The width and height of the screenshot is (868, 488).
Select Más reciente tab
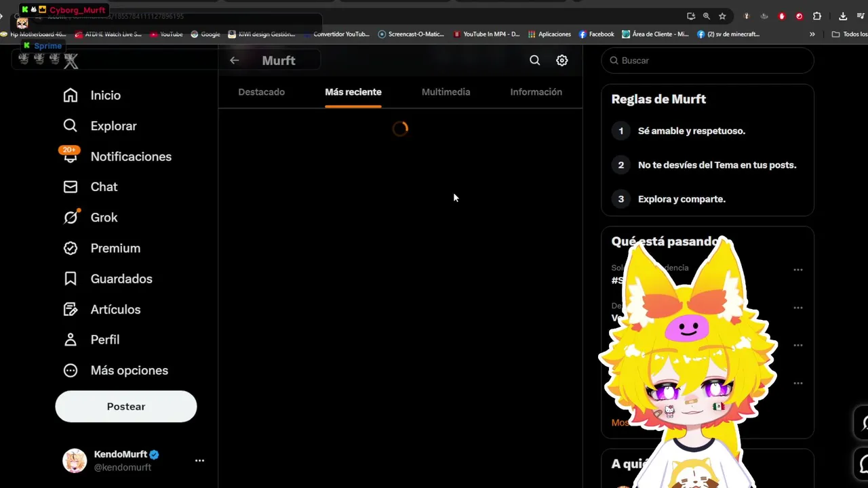click(353, 92)
